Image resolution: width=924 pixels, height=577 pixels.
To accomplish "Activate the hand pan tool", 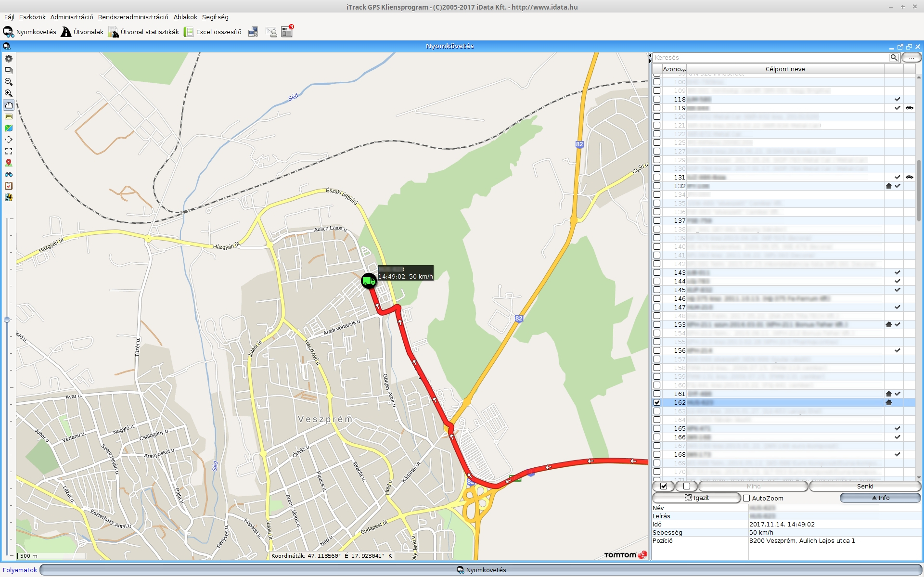I will (9, 105).
